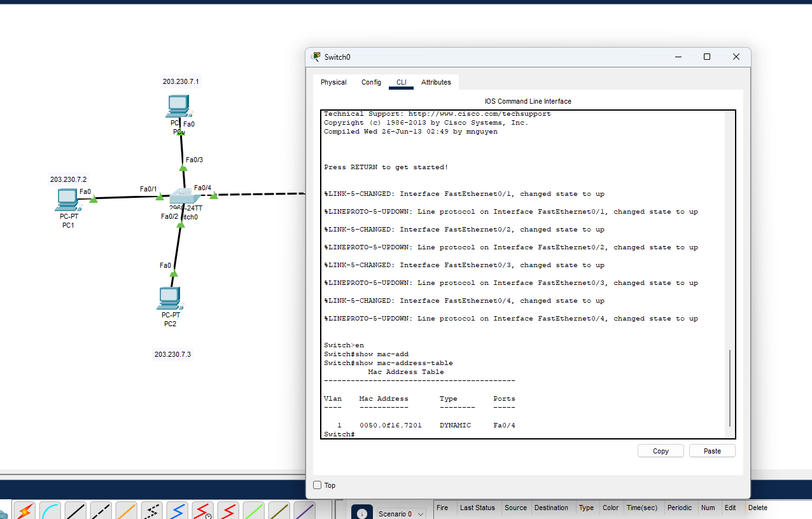The height and width of the screenshot is (519, 812).
Task: Click the scenario info round button
Action: pos(361,513)
